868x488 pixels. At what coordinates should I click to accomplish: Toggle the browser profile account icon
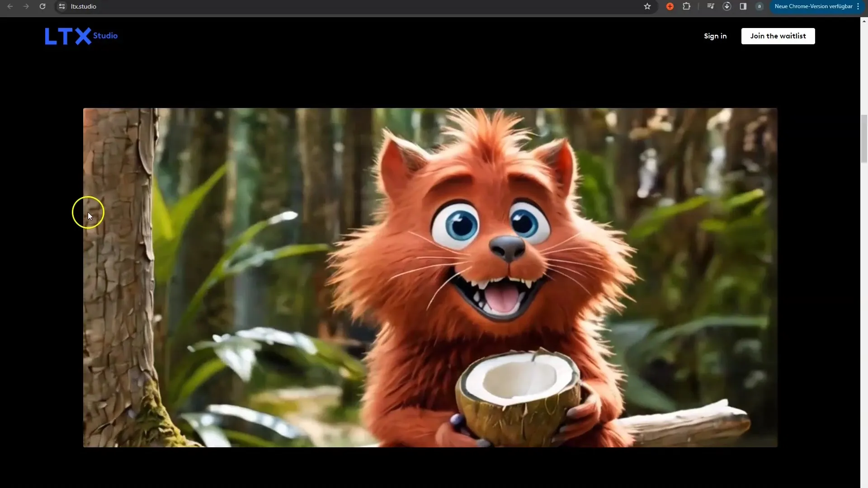click(x=759, y=6)
